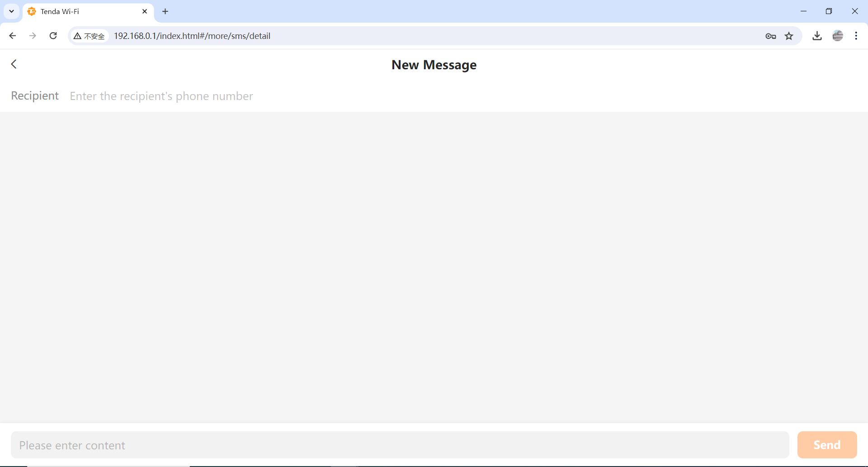The height and width of the screenshot is (467, 868).
Task: Open a new tab with plus button
Action: click(x=165, y=12)
